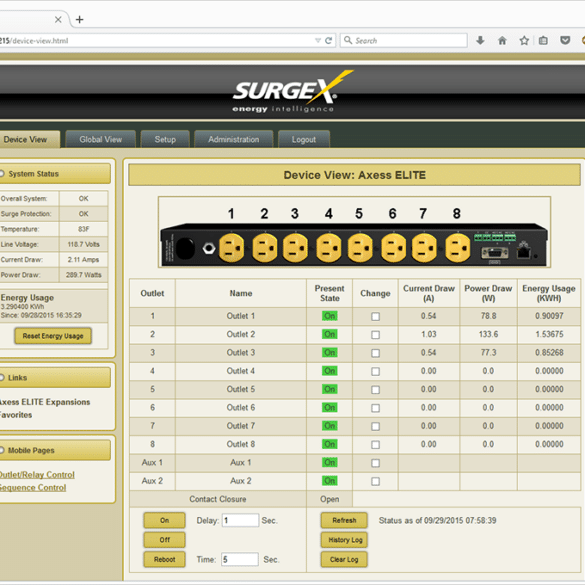Click the Off button
The image size is (585, 585).
pyautogui.click(x=165, y=539)
